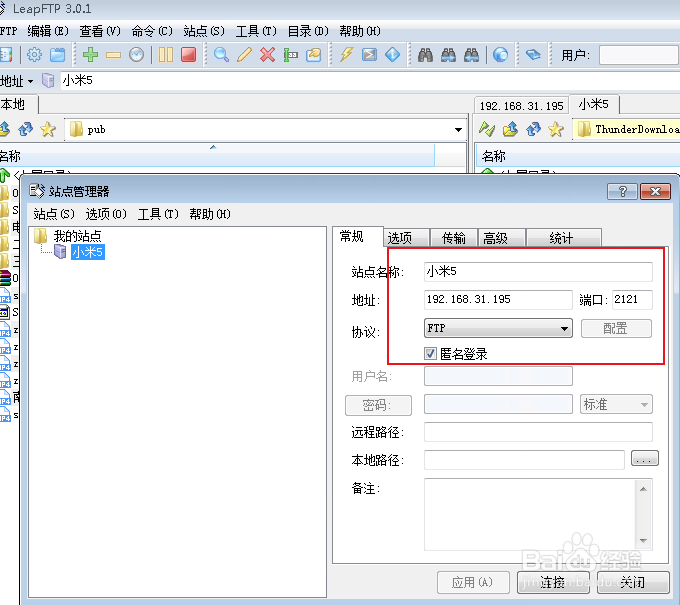The width and height of the screenshot is (680, 605).
Task: Click the local path browse ... button
Action: pos(645,458)
